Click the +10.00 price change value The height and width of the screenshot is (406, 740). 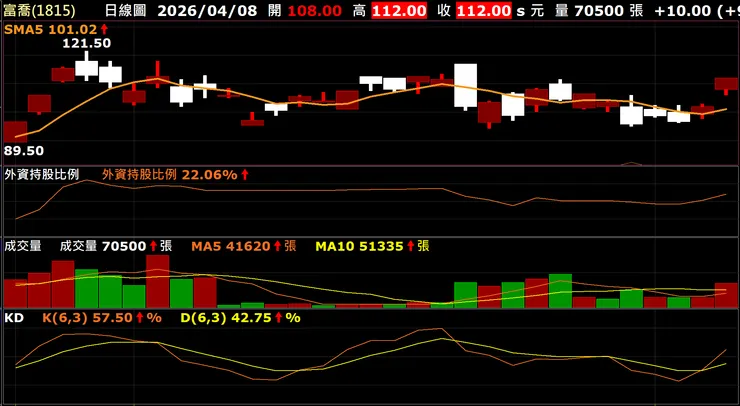click(683, 10)
